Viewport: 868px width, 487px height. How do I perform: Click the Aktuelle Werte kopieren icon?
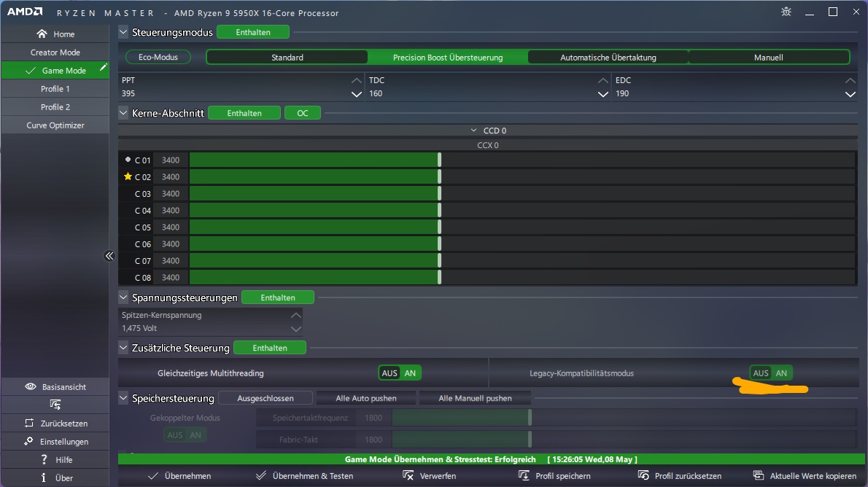759,475
